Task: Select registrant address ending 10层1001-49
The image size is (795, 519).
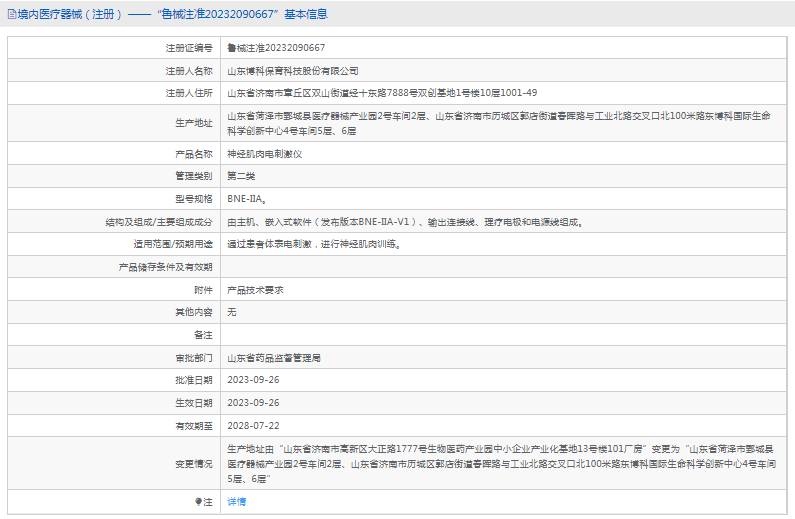Action: (382, 93)
